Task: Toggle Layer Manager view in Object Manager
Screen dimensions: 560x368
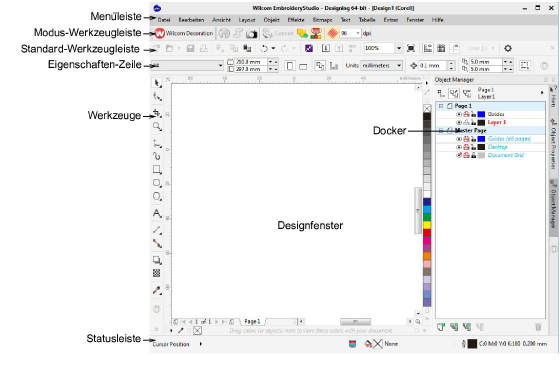Action: [x=467, y=94]
